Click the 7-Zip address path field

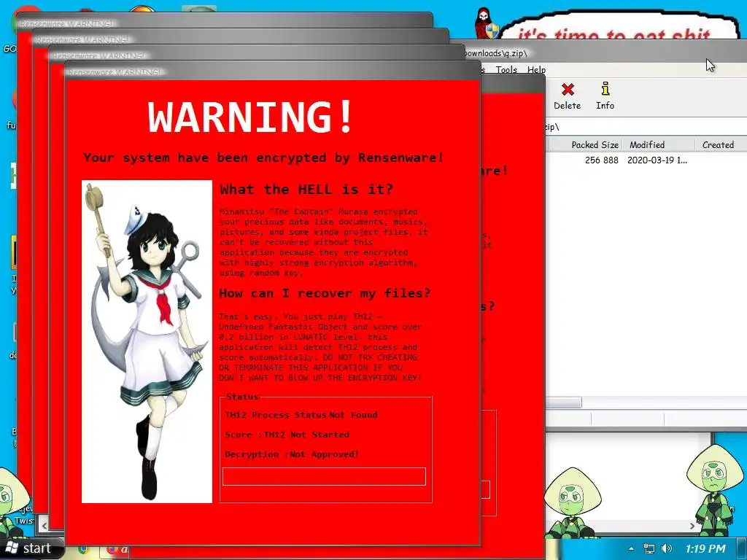tap(646, 127)
